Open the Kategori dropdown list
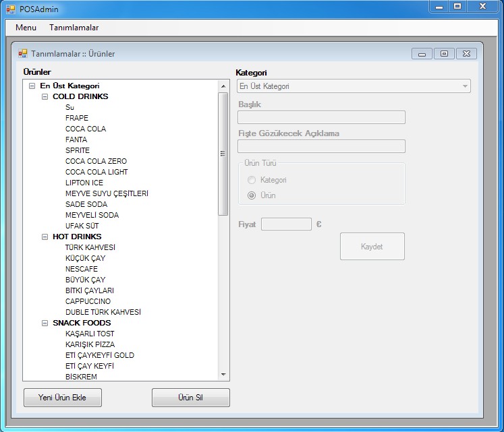The width and height of the screenshot is (504, 432). coord(465,86)
